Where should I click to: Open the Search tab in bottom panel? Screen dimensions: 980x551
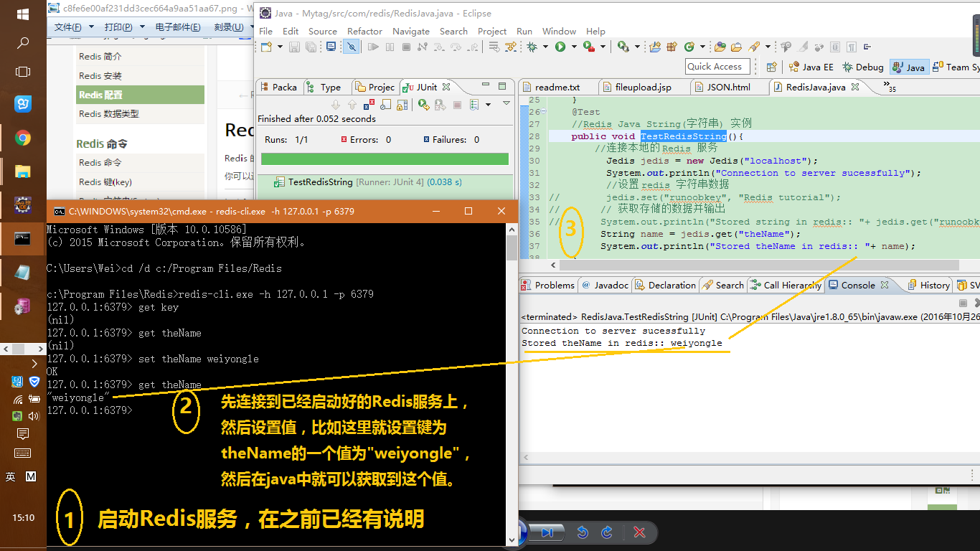click(x=723, y=285)
